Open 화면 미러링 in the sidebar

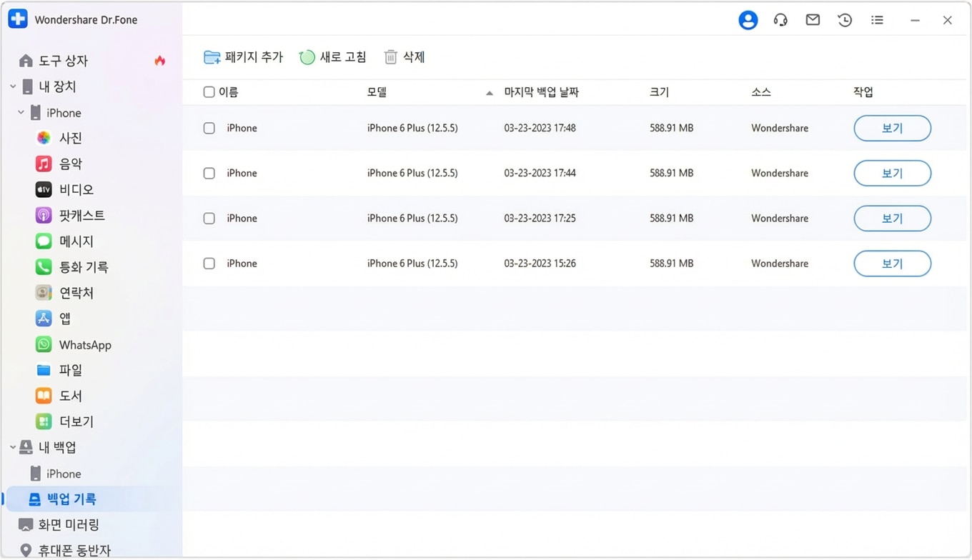tap(68, 525)
